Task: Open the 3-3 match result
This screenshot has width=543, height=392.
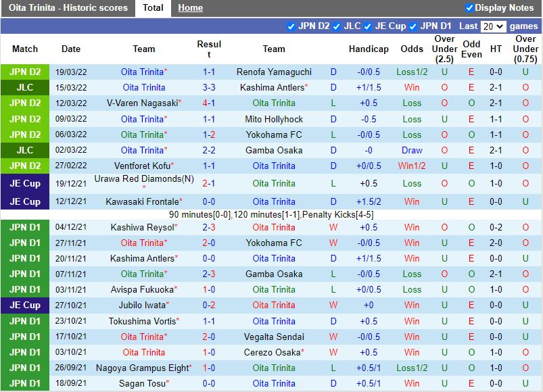Action: click(209, 87)
